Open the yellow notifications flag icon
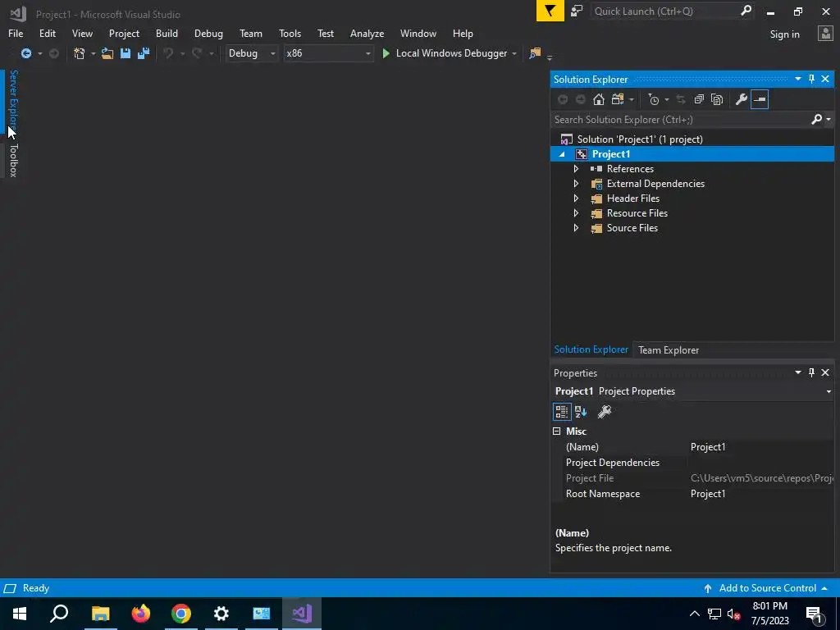The image size is (840, 630). tap(550, 11)
